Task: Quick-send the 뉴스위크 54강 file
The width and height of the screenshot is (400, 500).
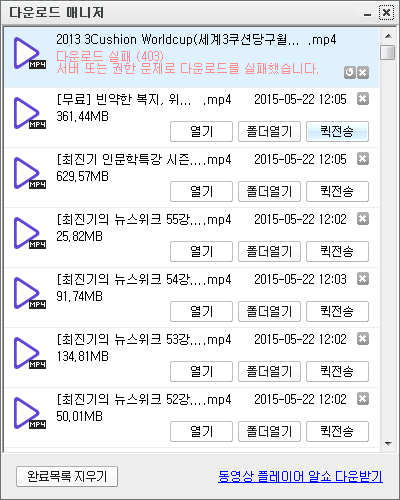Action: 337,312
